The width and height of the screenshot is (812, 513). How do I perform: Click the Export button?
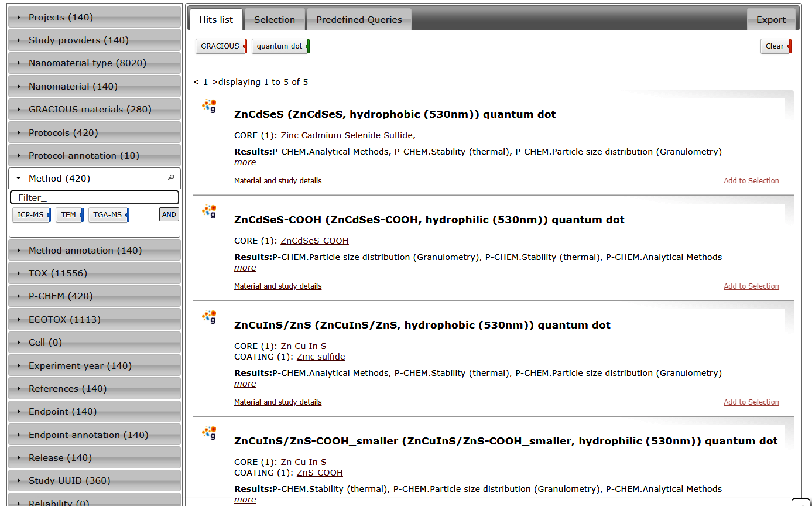[770, 20]
